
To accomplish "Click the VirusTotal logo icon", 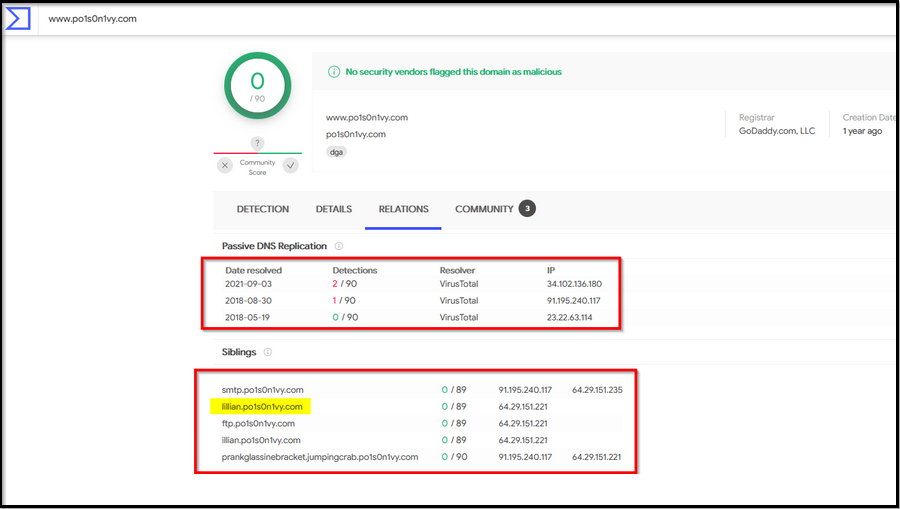I will point(17,18).
